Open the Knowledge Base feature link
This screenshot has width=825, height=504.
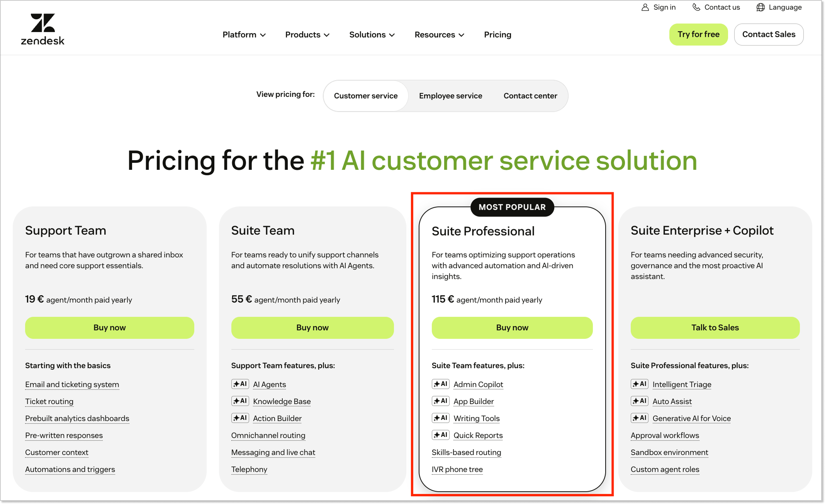(282, 401)
